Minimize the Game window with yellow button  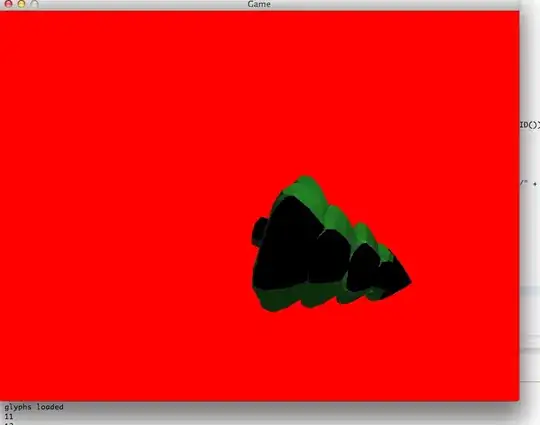[21, 4]
